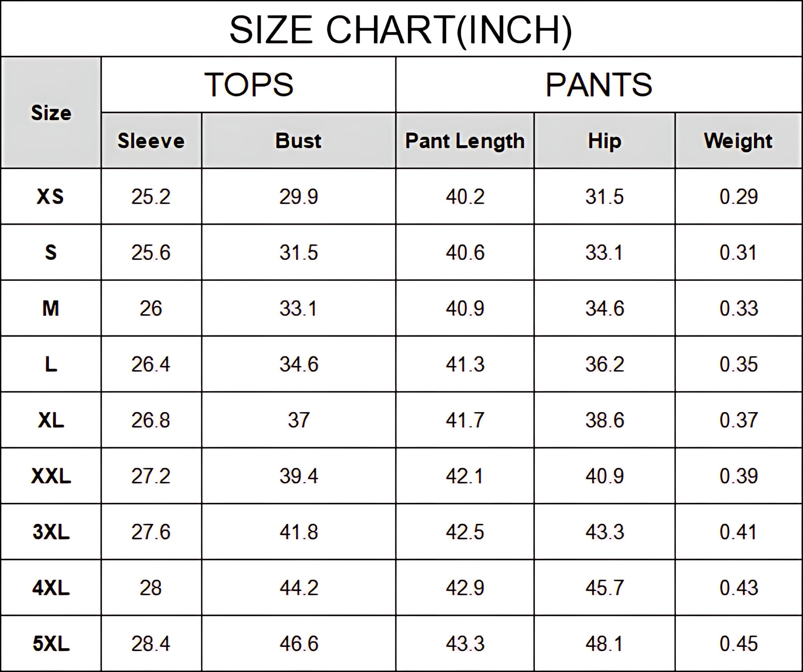This screenshot has height=672, width=803.
Task: Click the Hip column header
Action: coord(604,141)
